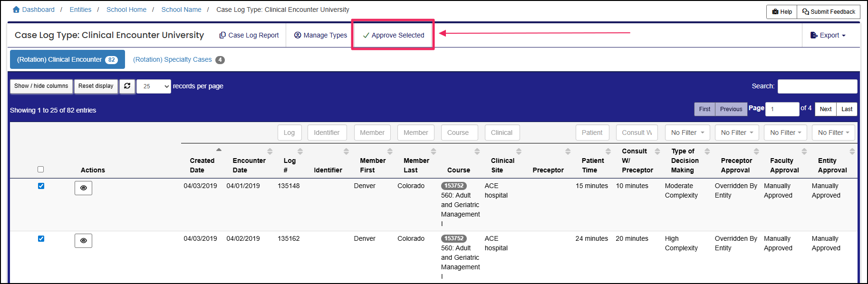Viewport: 868px width, 284px height.
Task: Click the Help button
Action: 782,12
